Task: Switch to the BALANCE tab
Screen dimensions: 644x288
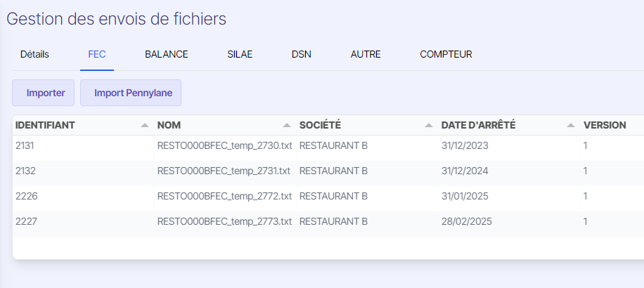Action: [x=167, y=54]
